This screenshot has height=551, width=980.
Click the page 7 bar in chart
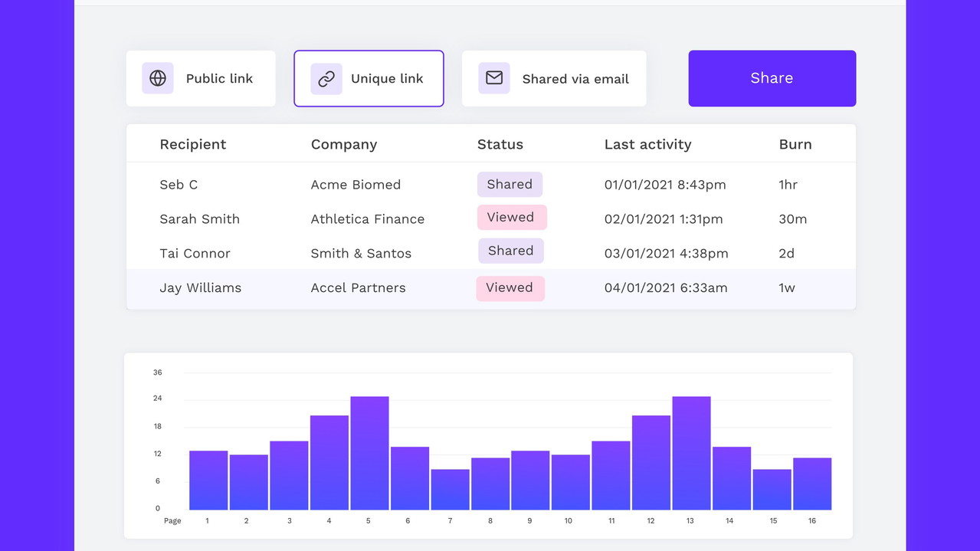450,490
